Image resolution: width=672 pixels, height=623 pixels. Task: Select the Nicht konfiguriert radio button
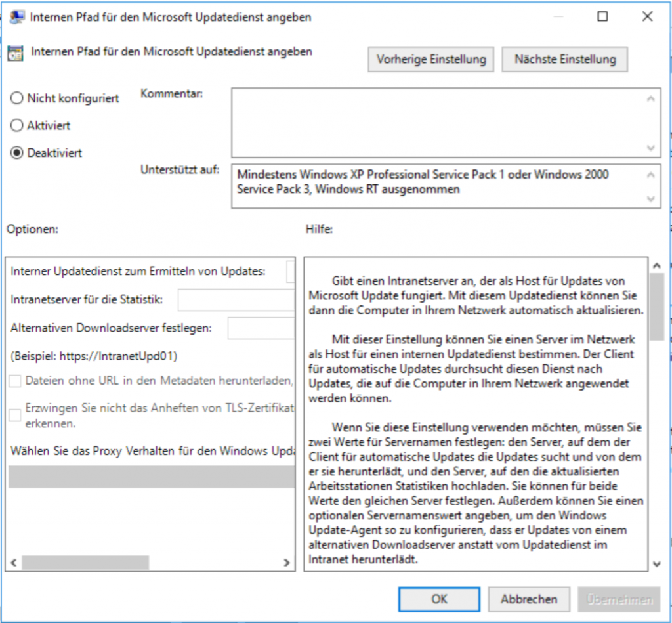(x=16, y=98)
